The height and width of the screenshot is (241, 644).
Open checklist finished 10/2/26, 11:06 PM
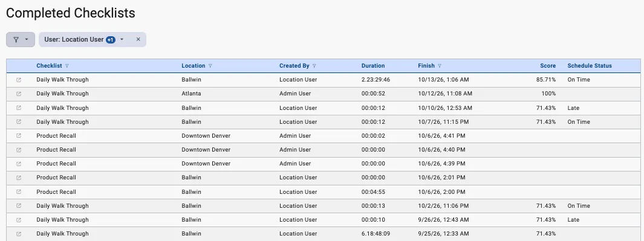tap(19, 206)
